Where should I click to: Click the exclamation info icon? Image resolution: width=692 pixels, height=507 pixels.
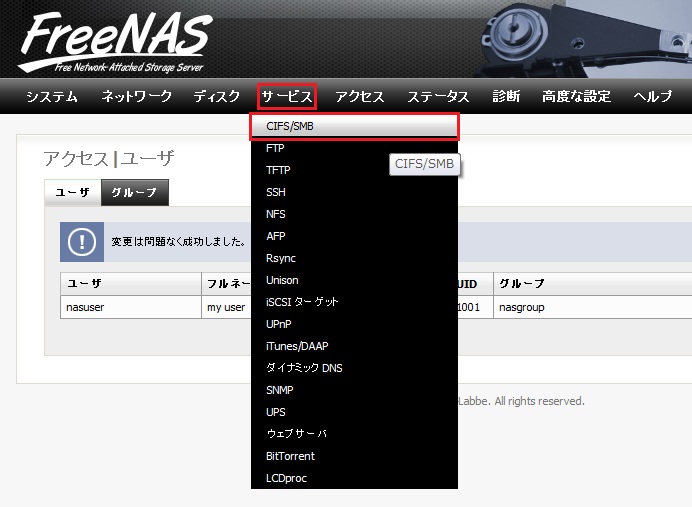(x=82, y=242)
